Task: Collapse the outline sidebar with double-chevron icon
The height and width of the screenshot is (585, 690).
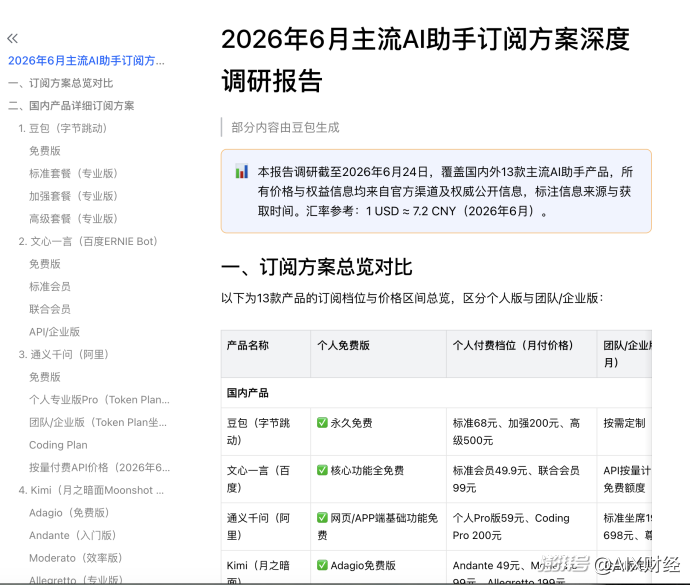Action: point(12,39)
